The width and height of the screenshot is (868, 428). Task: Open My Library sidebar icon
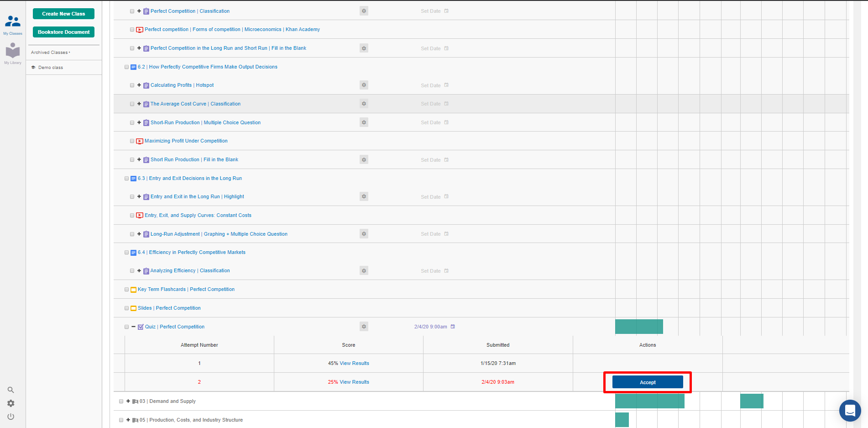(13, 53)
